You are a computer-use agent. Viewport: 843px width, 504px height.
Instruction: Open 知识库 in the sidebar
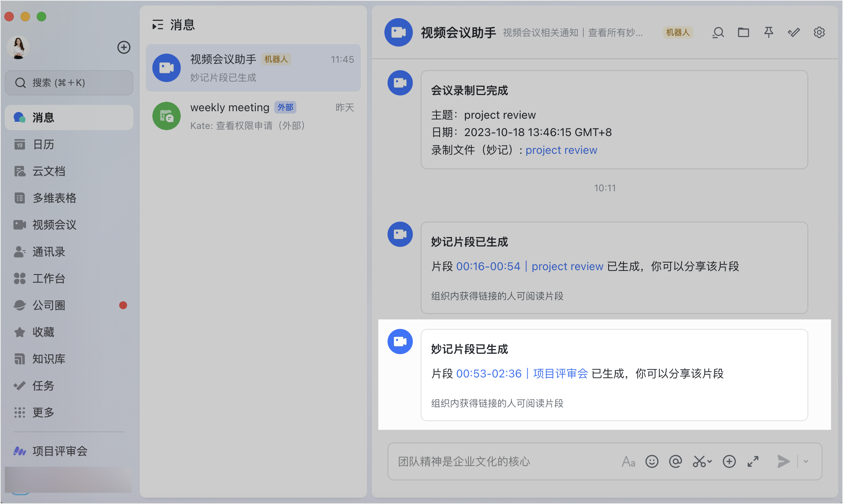coord(69,359)
